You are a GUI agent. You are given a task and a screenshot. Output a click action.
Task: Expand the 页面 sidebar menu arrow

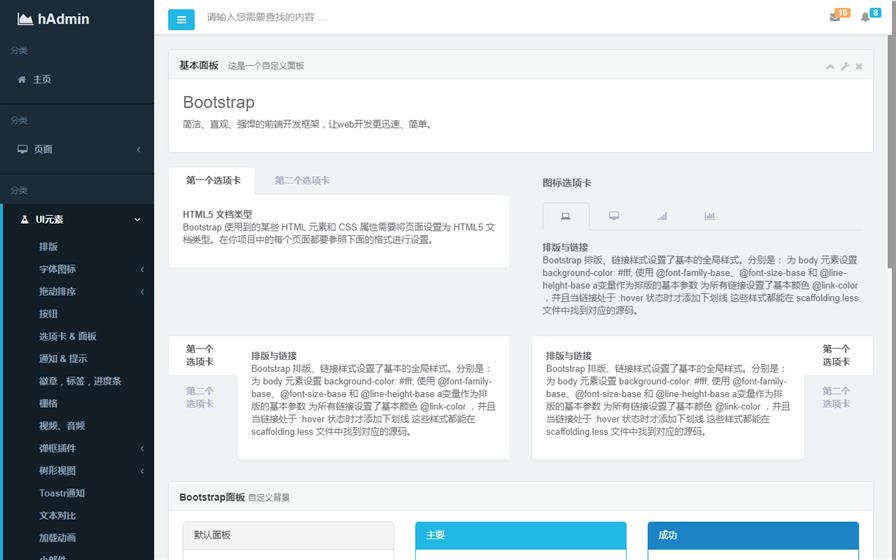(138, 150)
